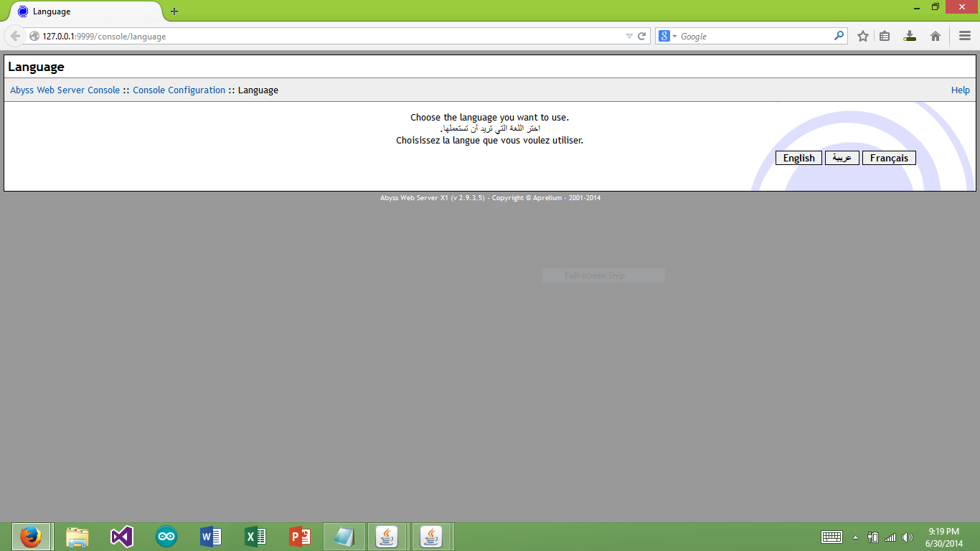Click the Home icon in the browser toolbar
This screenshot has height=551, width=980.
934,35
